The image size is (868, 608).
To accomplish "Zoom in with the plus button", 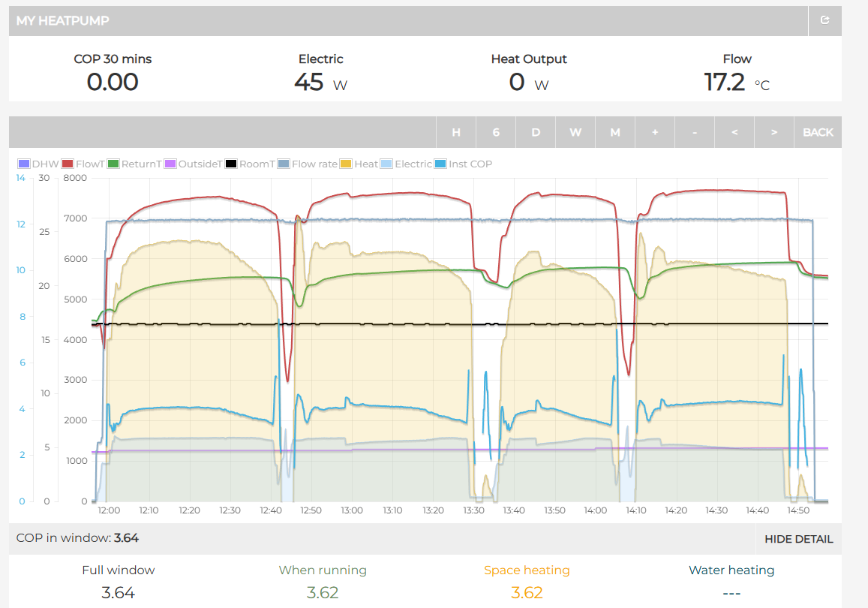I will [x=654, y=132].
